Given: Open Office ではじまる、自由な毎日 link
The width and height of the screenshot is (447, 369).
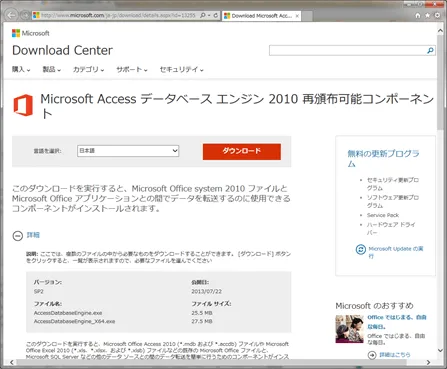Looking at the screenshot, I should [397, 322].
